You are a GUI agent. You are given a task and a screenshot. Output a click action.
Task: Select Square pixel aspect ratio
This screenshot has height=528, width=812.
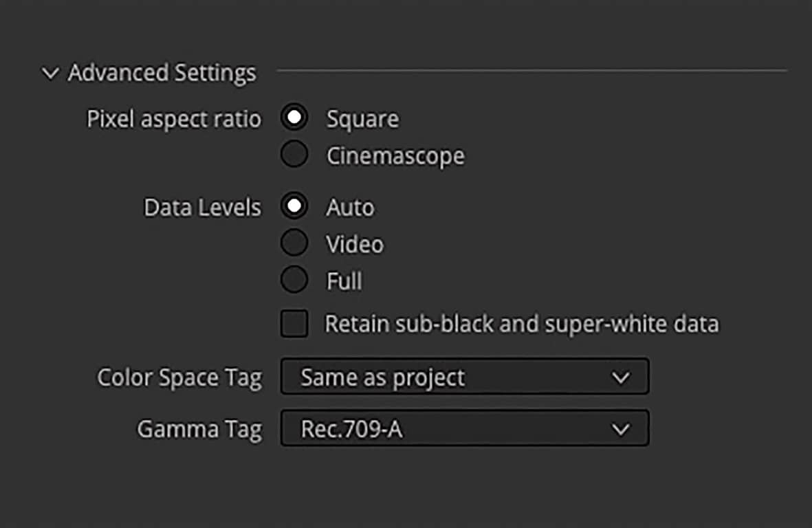click(x=294, y=117)
